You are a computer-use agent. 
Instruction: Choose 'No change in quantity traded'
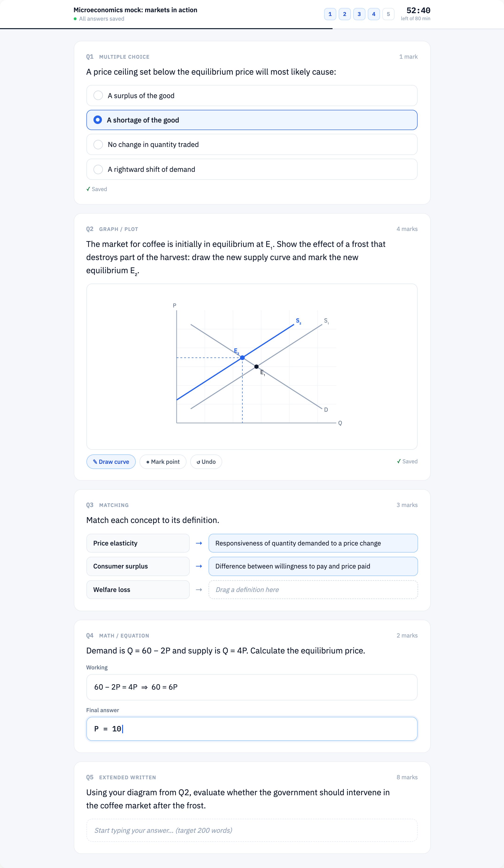[252, 144]
